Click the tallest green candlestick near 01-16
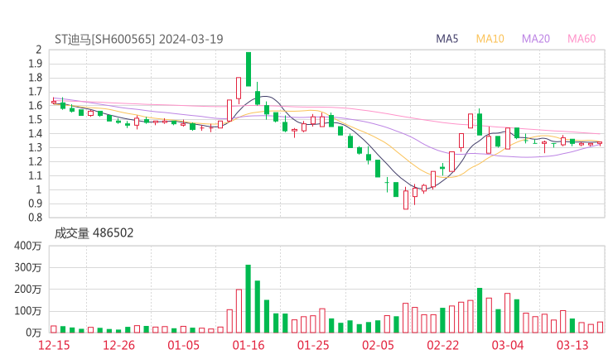The height and width of the screenshot is (364, 613). pos(249,69)
